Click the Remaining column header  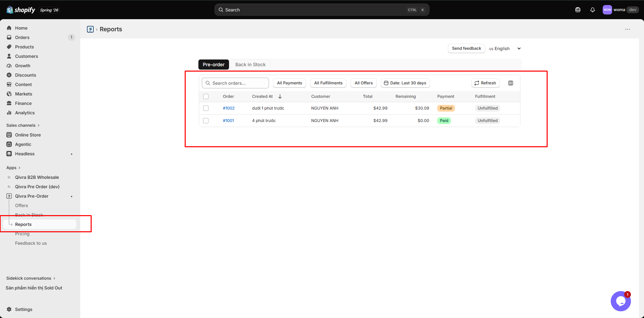pos(406,96)
